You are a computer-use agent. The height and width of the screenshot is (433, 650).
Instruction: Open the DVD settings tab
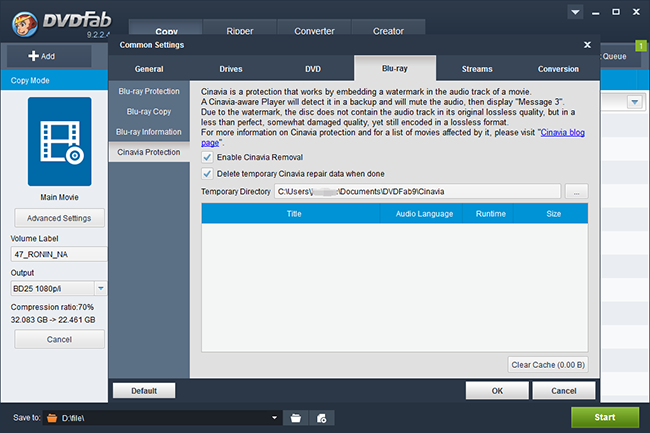(x=313, y=69)
